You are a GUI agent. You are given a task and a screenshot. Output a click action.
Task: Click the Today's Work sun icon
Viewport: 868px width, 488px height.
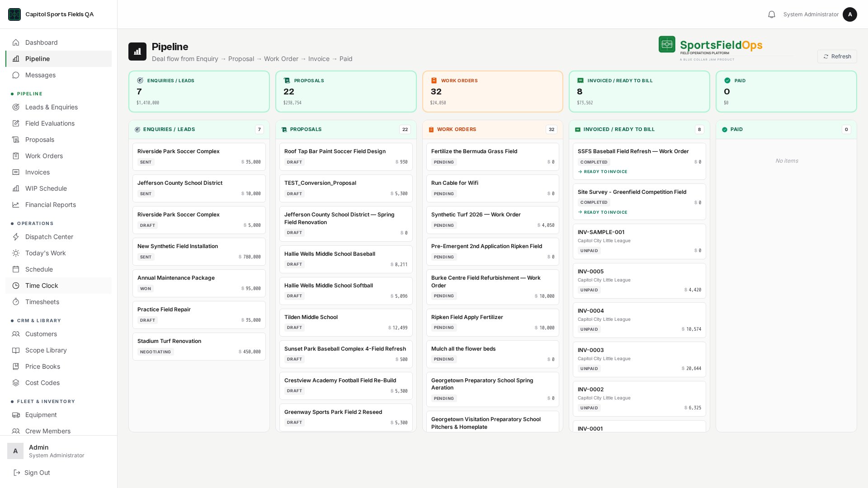pyautogui.click(x=16, y=253)
